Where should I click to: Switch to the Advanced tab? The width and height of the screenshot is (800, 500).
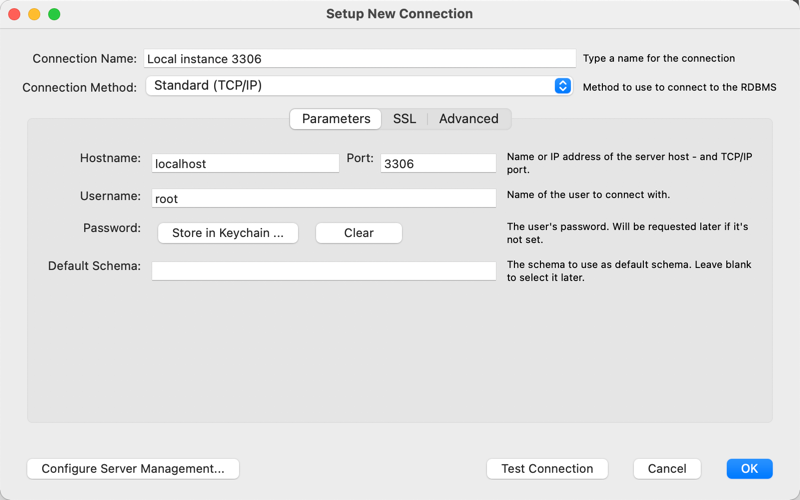coord(469,119)
